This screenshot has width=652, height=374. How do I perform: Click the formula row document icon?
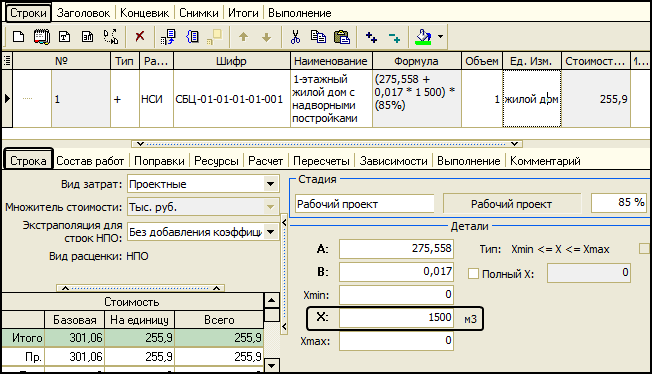(x=87, y=37)
